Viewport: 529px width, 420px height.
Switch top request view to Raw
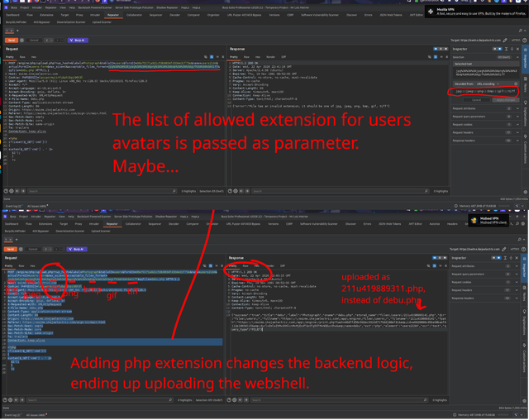click(x=22, y=57)
